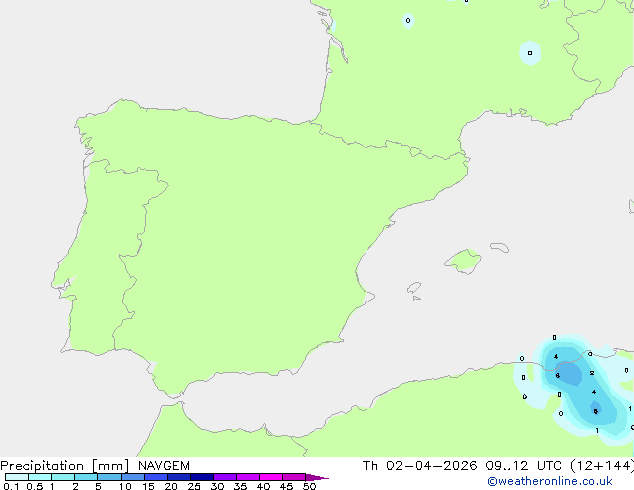Click the 50 mm legend arrow tip
Image resolution: width=634 pixels, height=490 pixels.
pos(317,477)
